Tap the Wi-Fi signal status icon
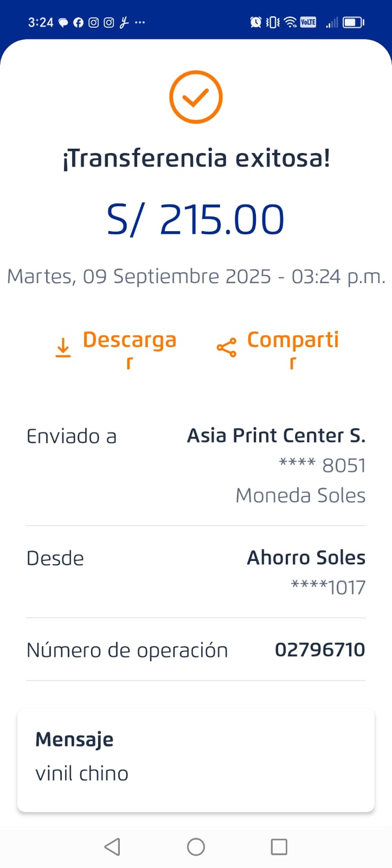Viewport: 392px width, 868px height. pyautogui.click(x=291, y=22)
